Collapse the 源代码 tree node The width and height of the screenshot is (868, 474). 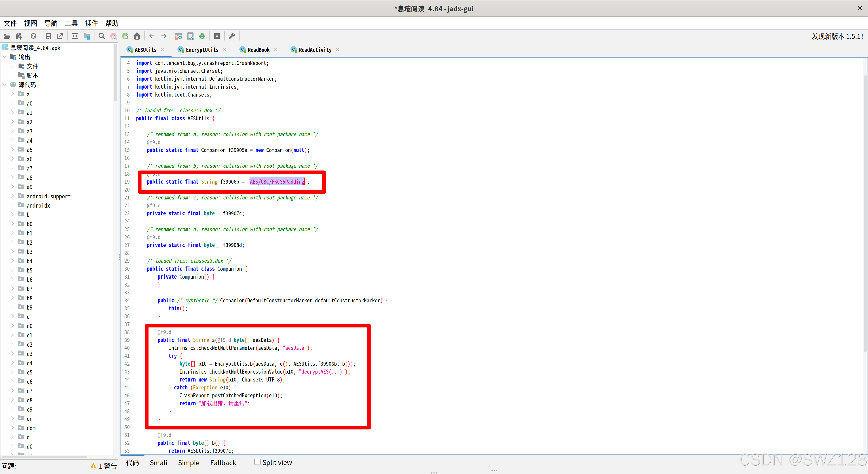point(4,85)
